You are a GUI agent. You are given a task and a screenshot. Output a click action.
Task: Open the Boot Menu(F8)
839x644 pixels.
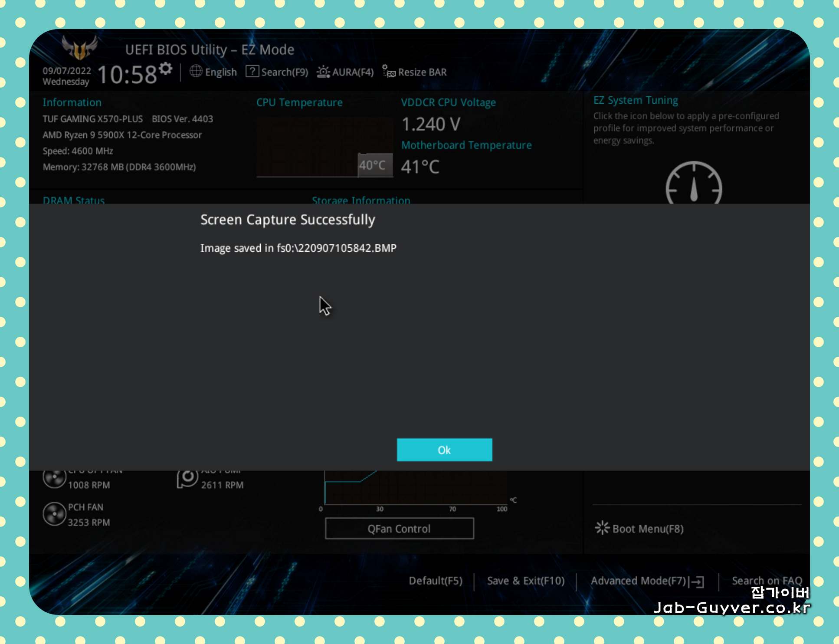tap(639, 529)
